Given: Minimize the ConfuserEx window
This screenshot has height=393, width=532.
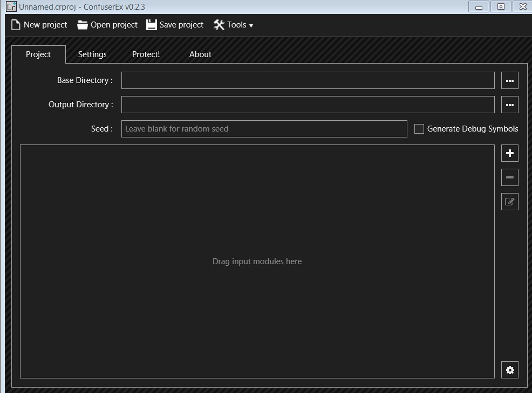Looking at the screenshot, I should [x=479, y=6].
